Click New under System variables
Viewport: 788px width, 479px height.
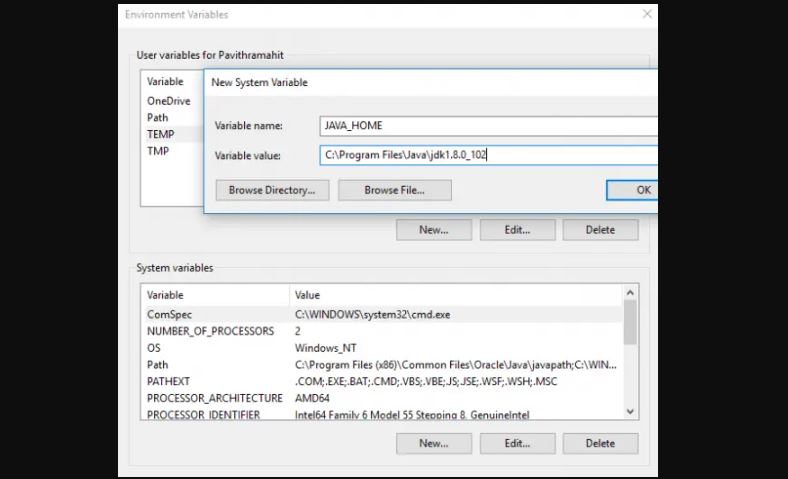coord(434,443)
